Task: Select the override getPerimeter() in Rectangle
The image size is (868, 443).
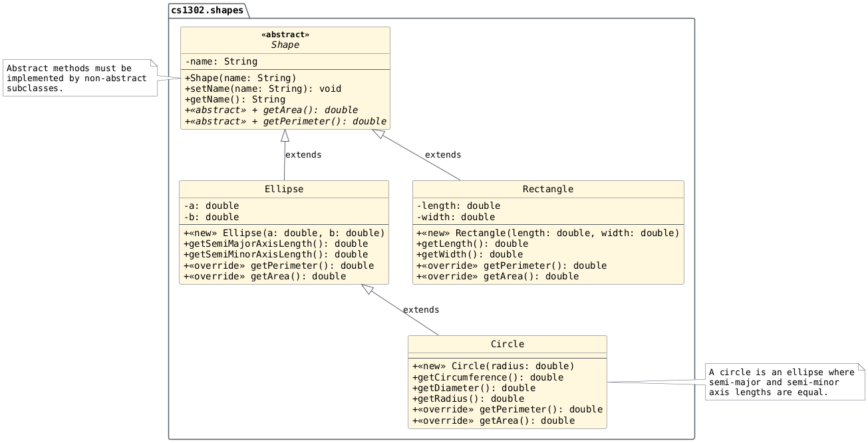Action: pyautogui.click(x=511, y=265)
